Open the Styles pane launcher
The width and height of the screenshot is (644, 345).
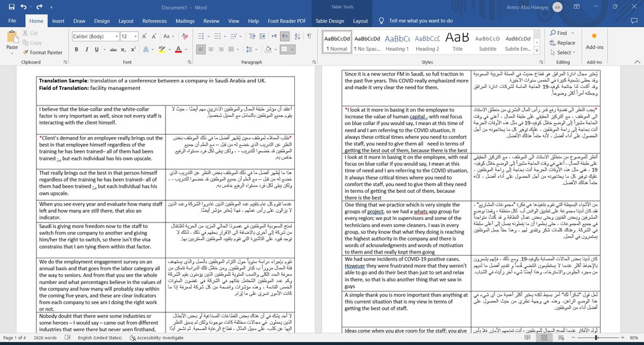click(x=541, y=62)
